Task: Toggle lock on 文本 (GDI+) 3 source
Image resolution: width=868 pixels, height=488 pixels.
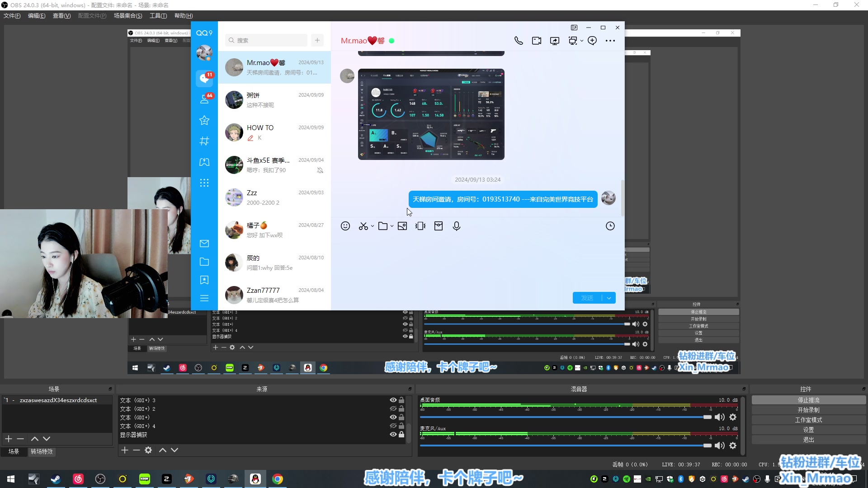Action: [401, 400]
